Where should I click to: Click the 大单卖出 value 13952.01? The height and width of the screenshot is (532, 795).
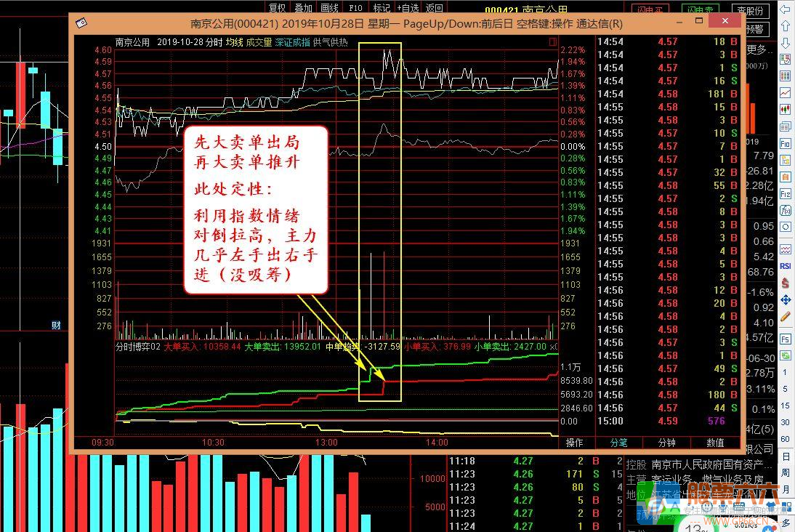click(303, 347)
